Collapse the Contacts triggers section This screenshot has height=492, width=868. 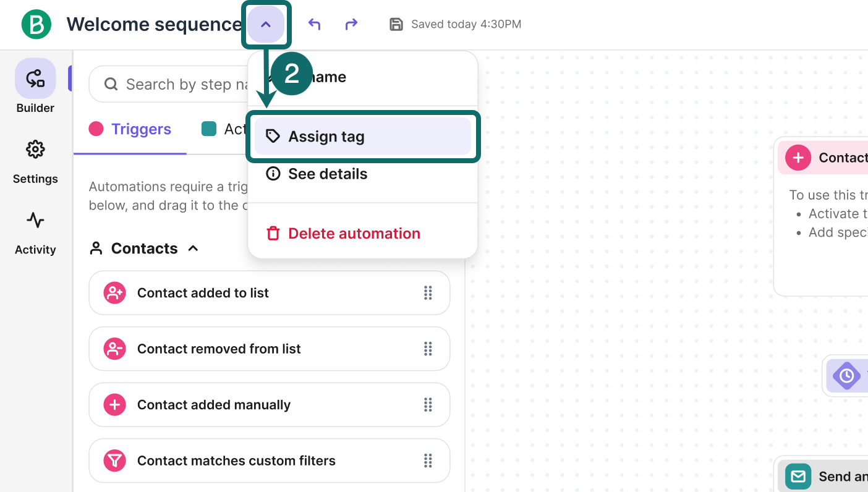192,248
